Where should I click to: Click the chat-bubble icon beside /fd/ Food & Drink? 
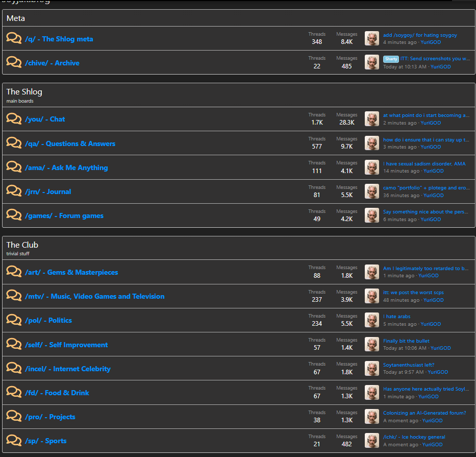(x=14, y=392)
